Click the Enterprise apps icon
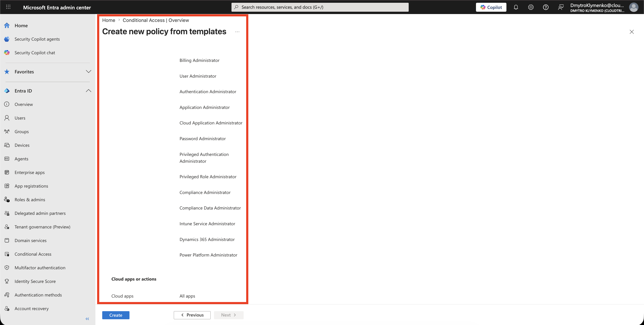Screen dimensions: 644x325 coord(7,172)
